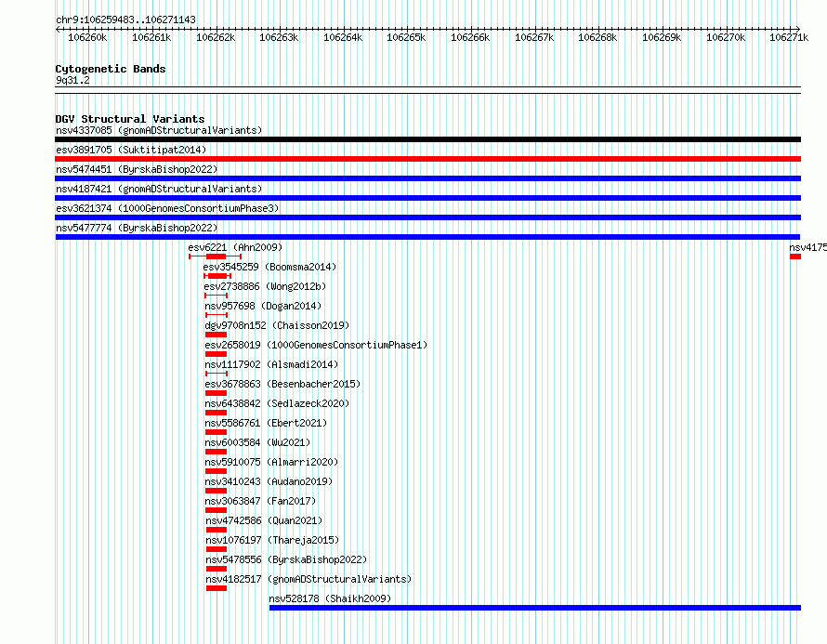Click the nsv957698 thin red interval

(217, 315)
